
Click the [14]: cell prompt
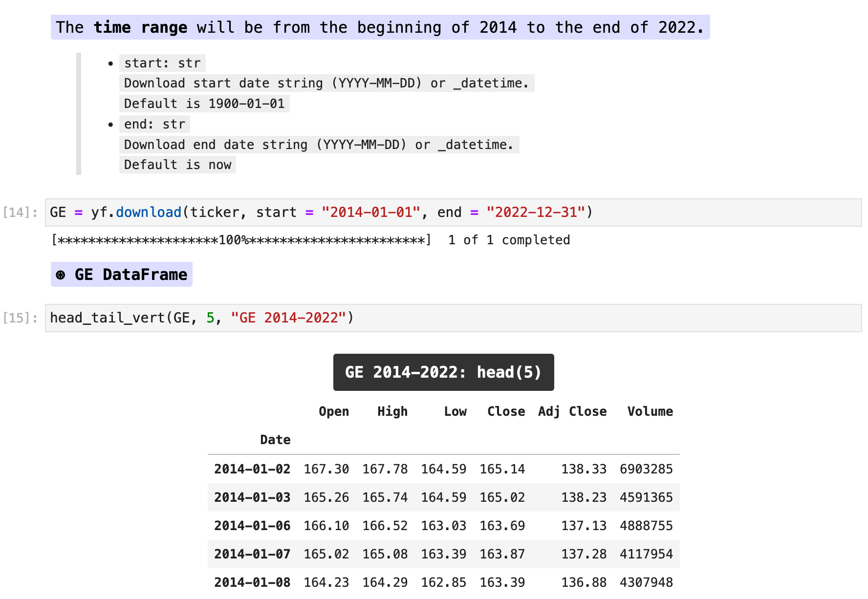pos(21,213)
